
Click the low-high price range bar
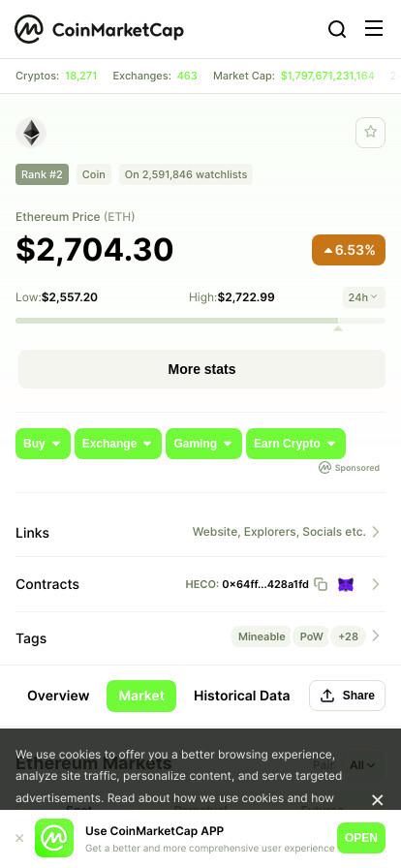coord(200,321)
